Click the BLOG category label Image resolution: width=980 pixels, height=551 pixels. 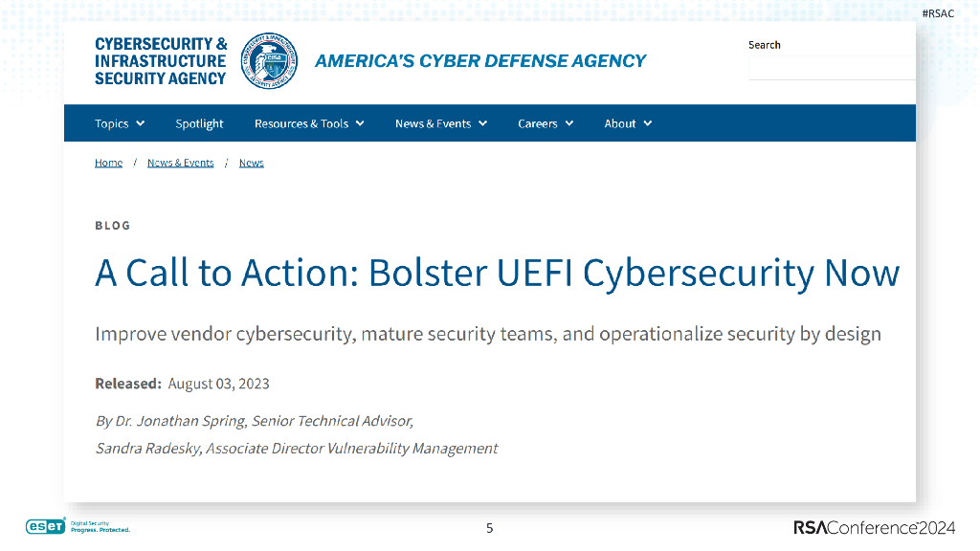pyautogui.click(x=112, y=226)
